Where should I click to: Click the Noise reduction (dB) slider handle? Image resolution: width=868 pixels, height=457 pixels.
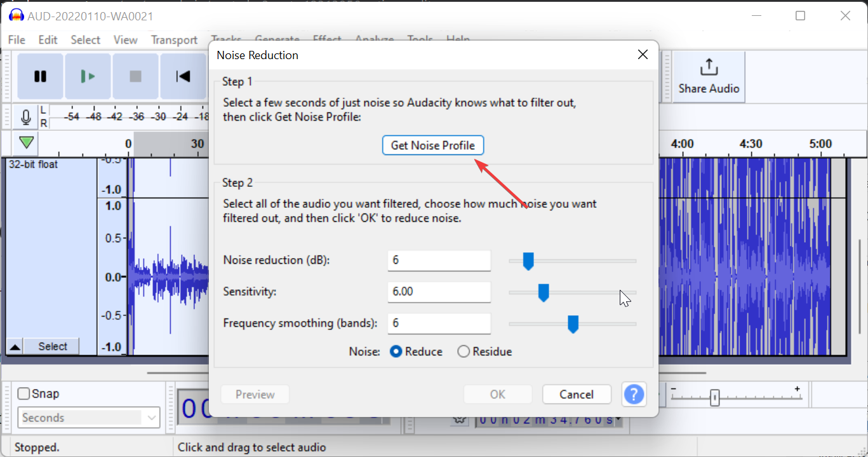(528, 261)
